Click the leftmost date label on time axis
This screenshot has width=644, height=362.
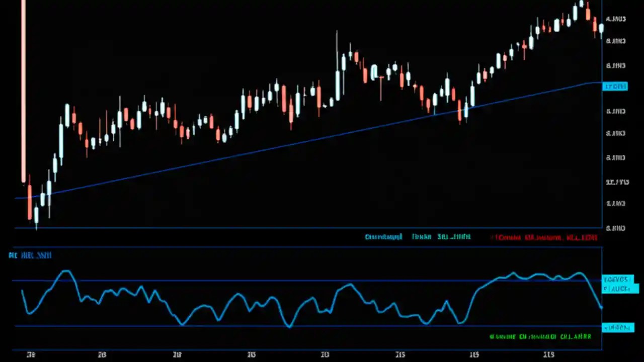tap(31, 354)
